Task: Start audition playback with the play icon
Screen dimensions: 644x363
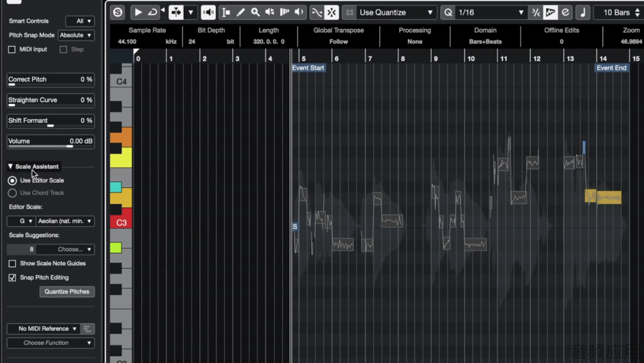Action: [138, 13]
